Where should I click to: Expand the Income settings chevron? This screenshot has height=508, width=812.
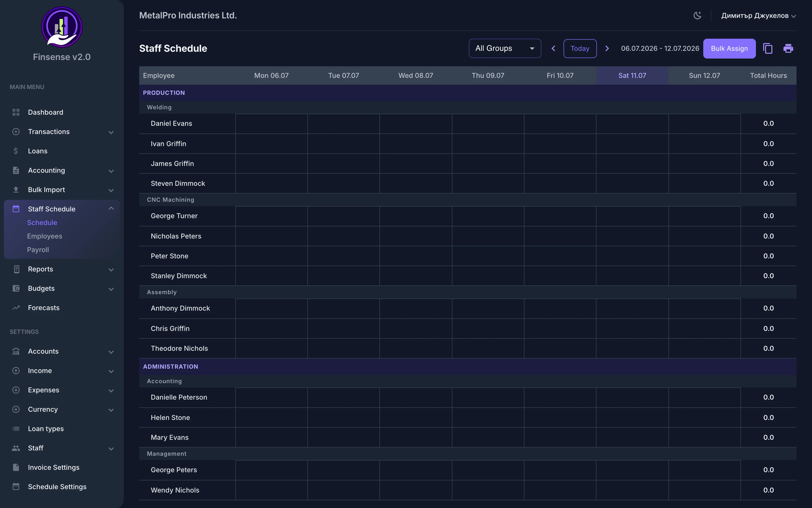tap(111, 372)
